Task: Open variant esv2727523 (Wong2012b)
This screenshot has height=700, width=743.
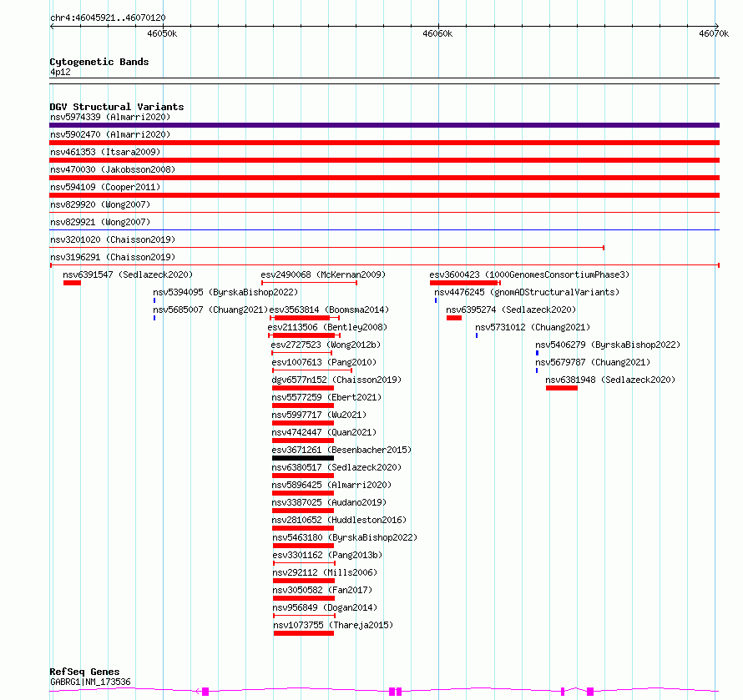Action: point(326,345)
